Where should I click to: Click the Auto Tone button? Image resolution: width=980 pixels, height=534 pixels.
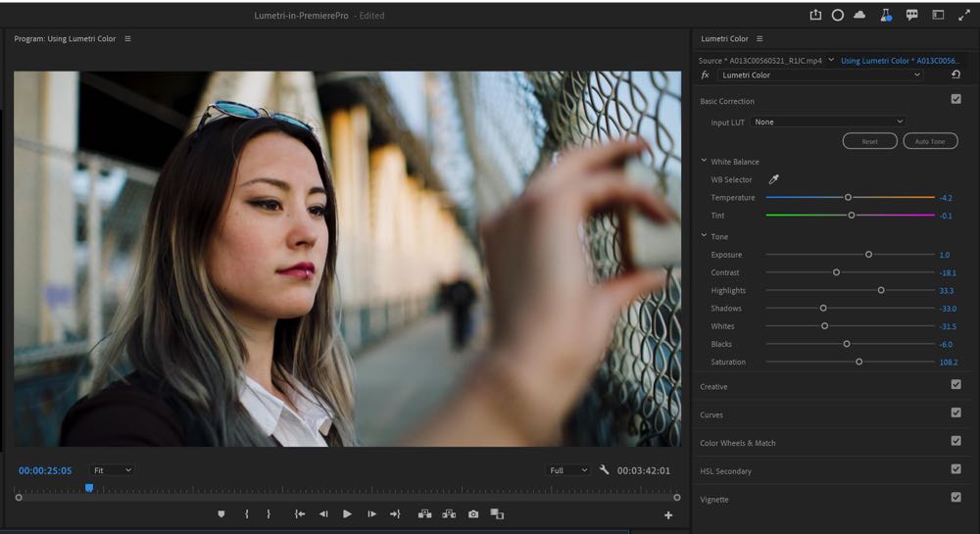coord(930,142)
